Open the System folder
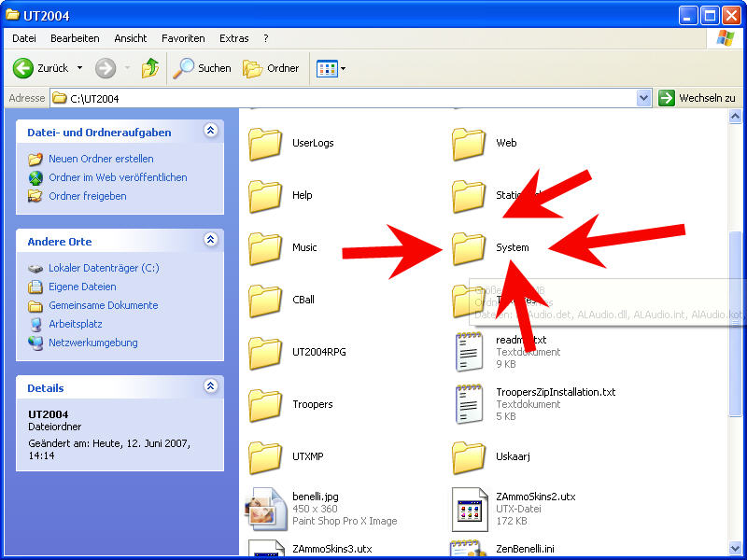The image size is (747, 560). click(470, 248)
